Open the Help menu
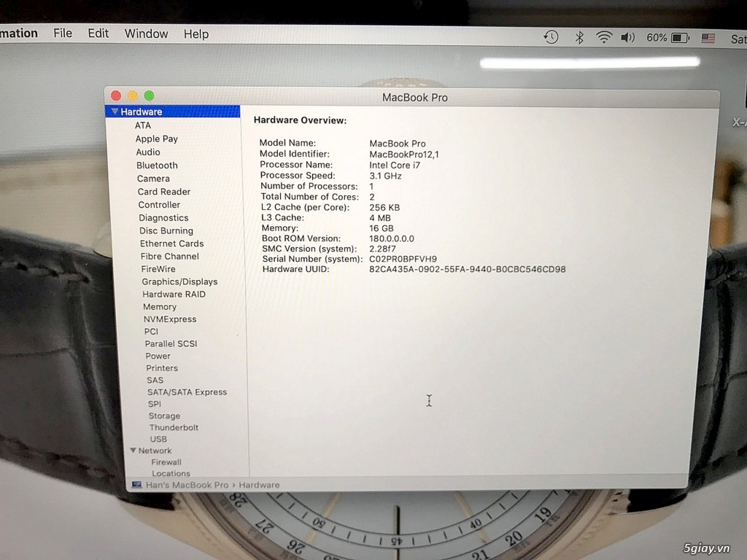747x560 pixels. click(196, 34)
